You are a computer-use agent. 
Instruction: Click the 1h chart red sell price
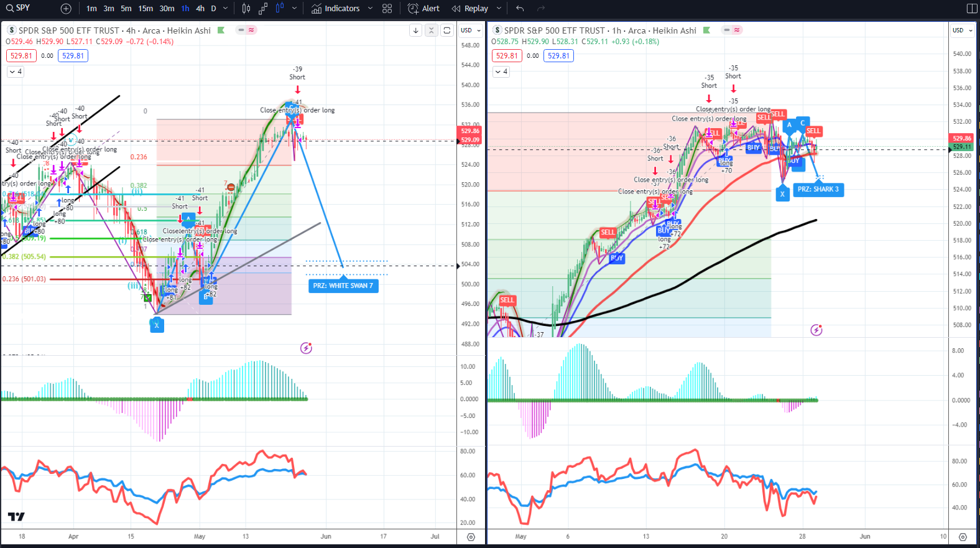(x=507, y=55)
